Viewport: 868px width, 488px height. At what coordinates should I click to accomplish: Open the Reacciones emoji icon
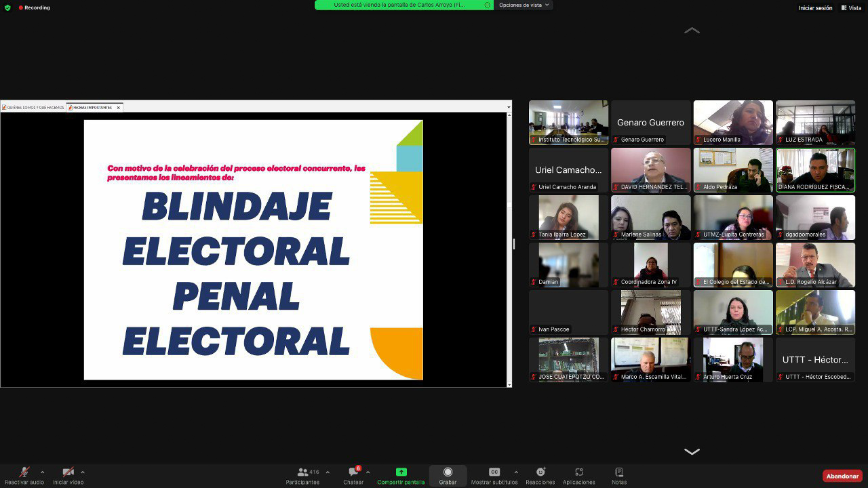point(540,472)
